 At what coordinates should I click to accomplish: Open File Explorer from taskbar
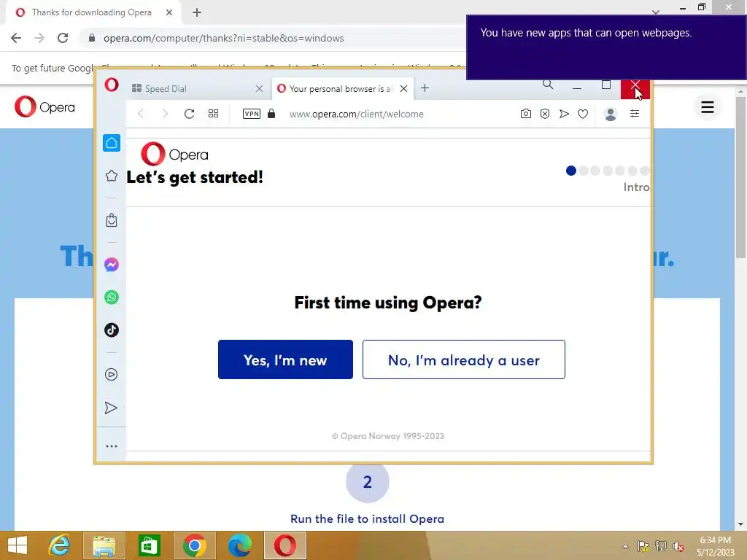[x=104, y=545]
